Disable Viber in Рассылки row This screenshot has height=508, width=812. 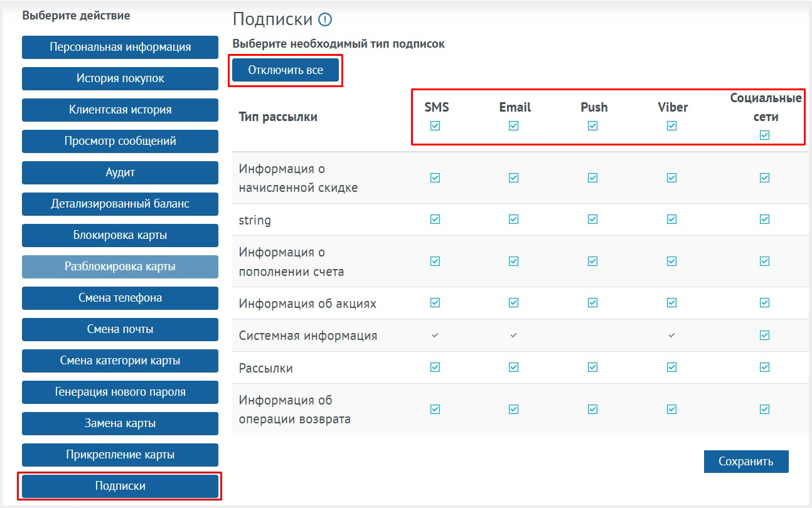coord(672,367)
